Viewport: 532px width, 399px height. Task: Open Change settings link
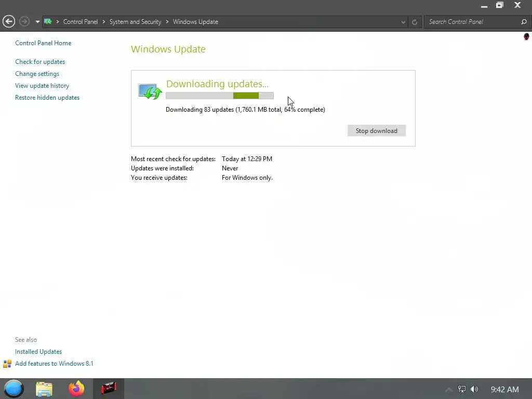pos(37,74)
